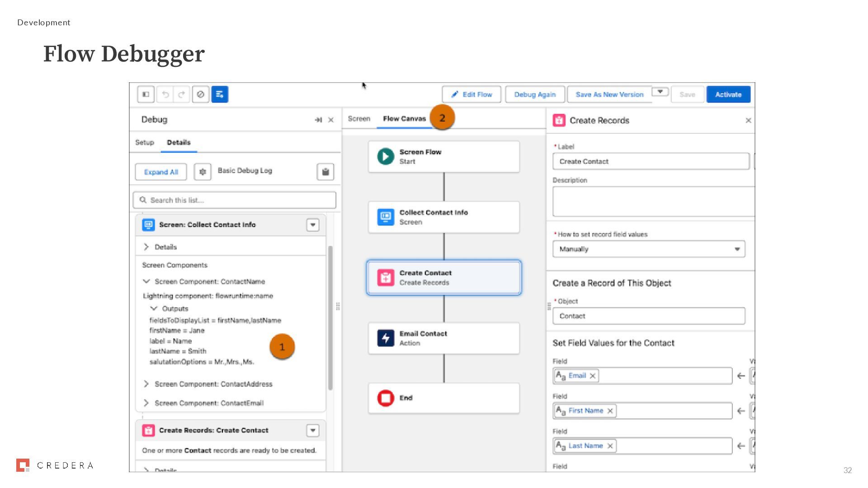Remove First Name field pill
The image size is (868, 488).
point(610,411)
